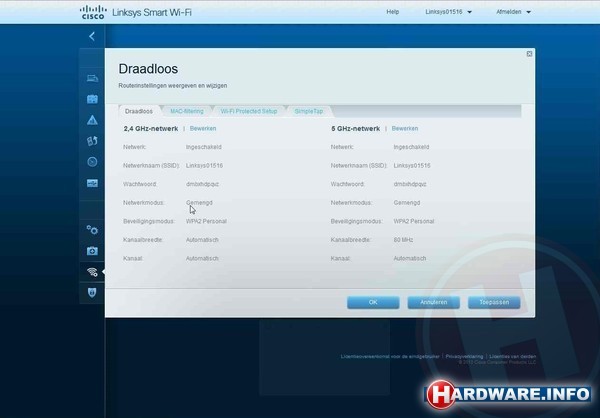This screenshot has width=600, height=418.
Task: Open Media Prioritization sidebar icon
Action: pos(92,141)
